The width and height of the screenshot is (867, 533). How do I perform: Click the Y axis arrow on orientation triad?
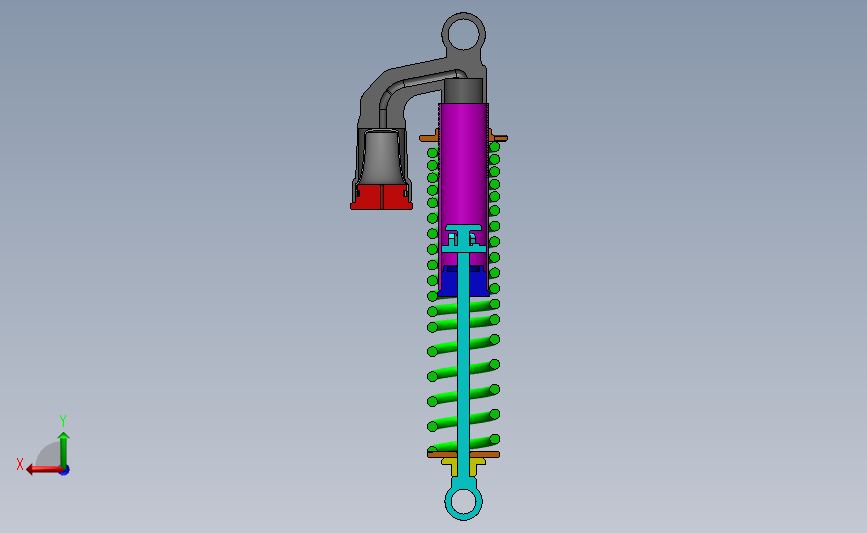click(64, 449)
